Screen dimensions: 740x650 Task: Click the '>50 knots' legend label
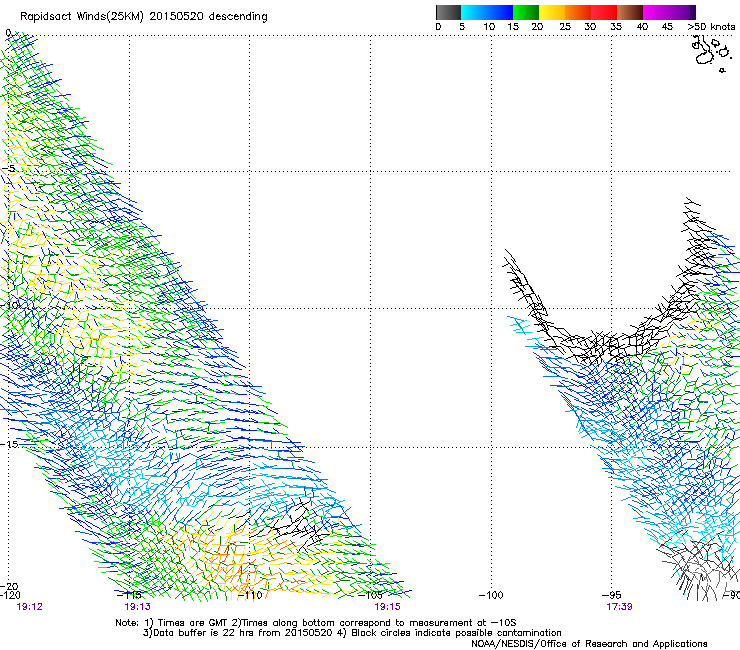(712, 27)
